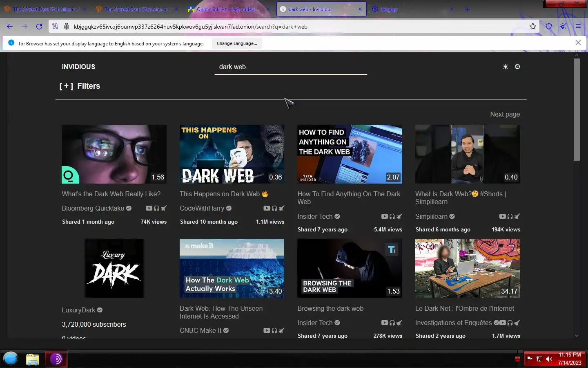Switch to second 25 Best Dark Web Sites tab
588x368 pixels.
point(137,9)
